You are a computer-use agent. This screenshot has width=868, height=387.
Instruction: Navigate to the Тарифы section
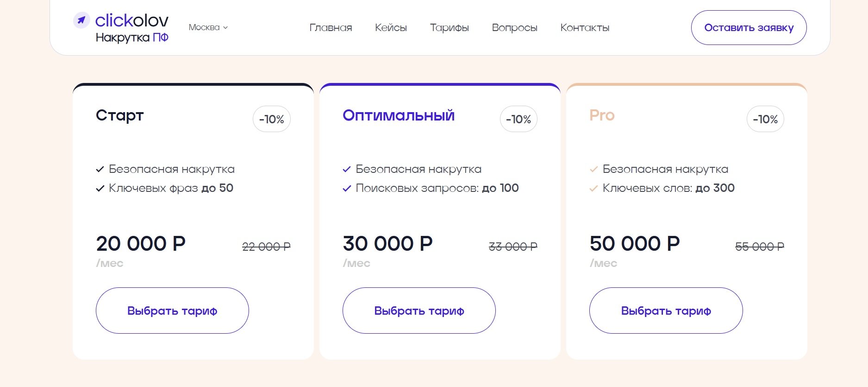point(449,28)
